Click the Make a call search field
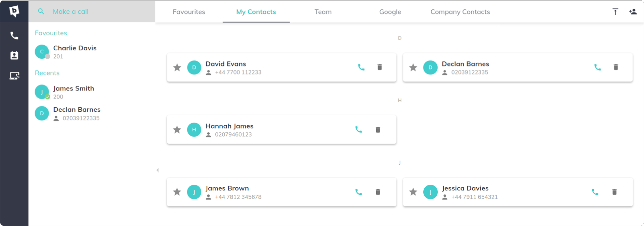Screen dimensions: 644x226 [92, 12]
